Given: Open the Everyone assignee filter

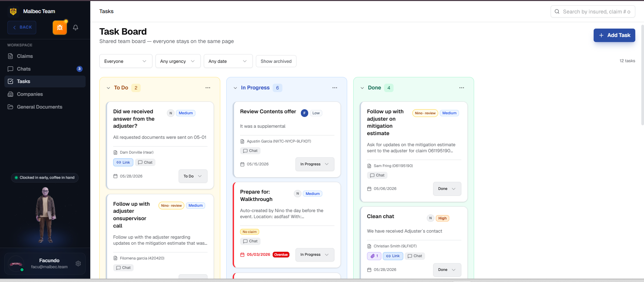Looking at the screenshot, I should point(126,61).
